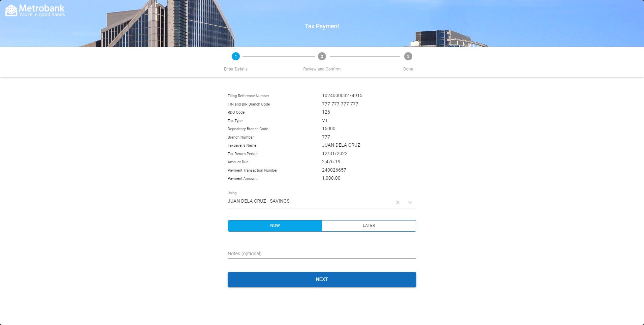Click the Filing Reference Number value
The image size is (644, 325).
coord(342,96)
